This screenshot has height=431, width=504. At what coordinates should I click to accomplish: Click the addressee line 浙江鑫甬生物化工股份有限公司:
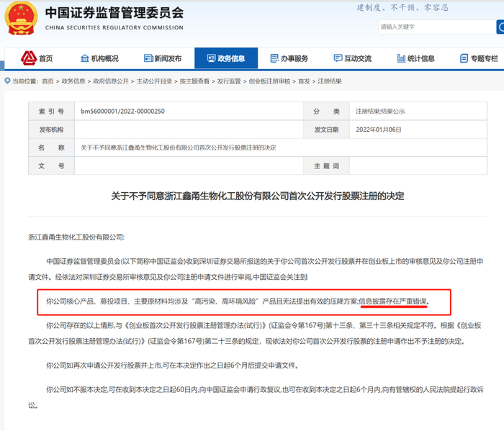coord(76,237)
